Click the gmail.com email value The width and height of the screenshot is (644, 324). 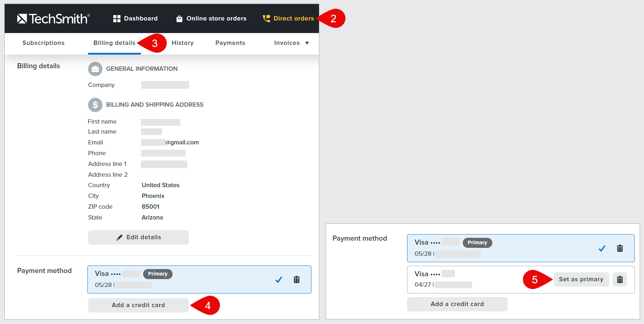pos(182,143)
